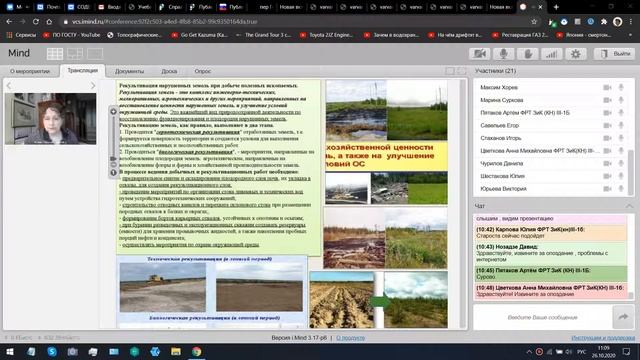Switch to the Трансляция tab
This screenshot has height=360, width=640.
82,71
